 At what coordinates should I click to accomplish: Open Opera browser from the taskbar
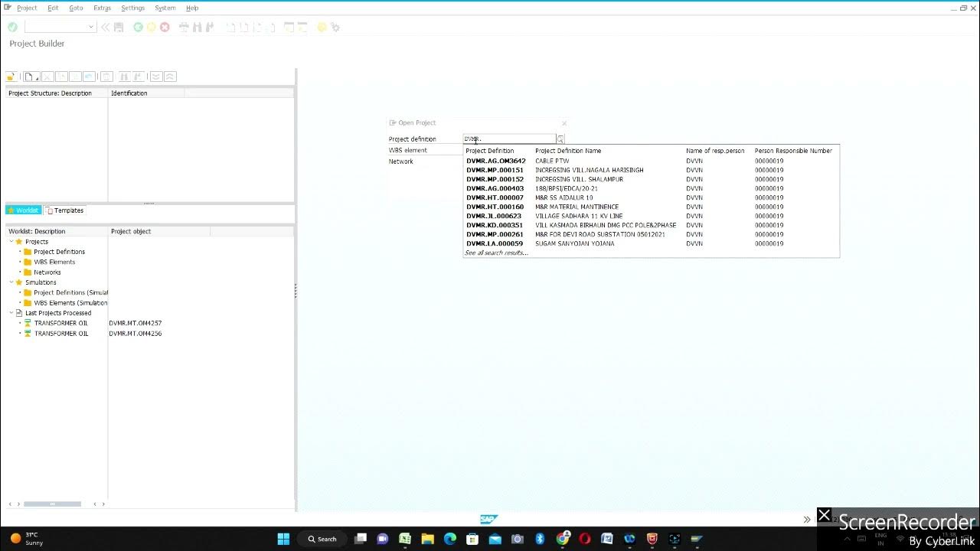pos(585,539)
